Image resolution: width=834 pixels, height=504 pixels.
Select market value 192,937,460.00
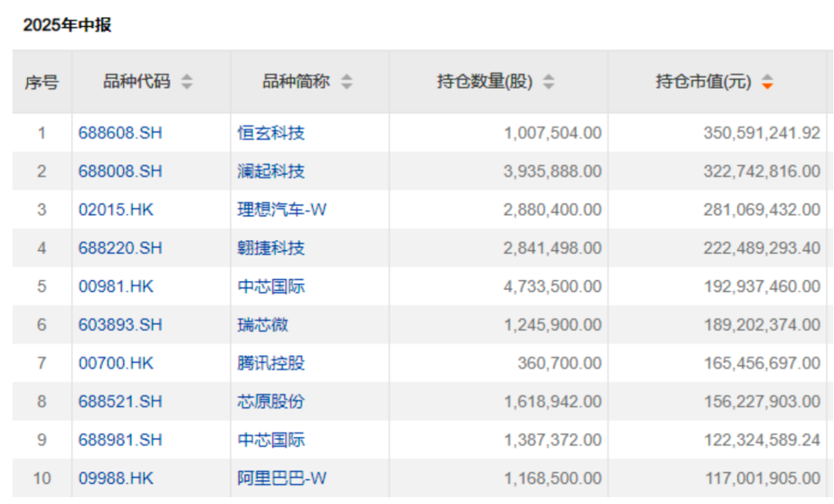click(762, 286)
